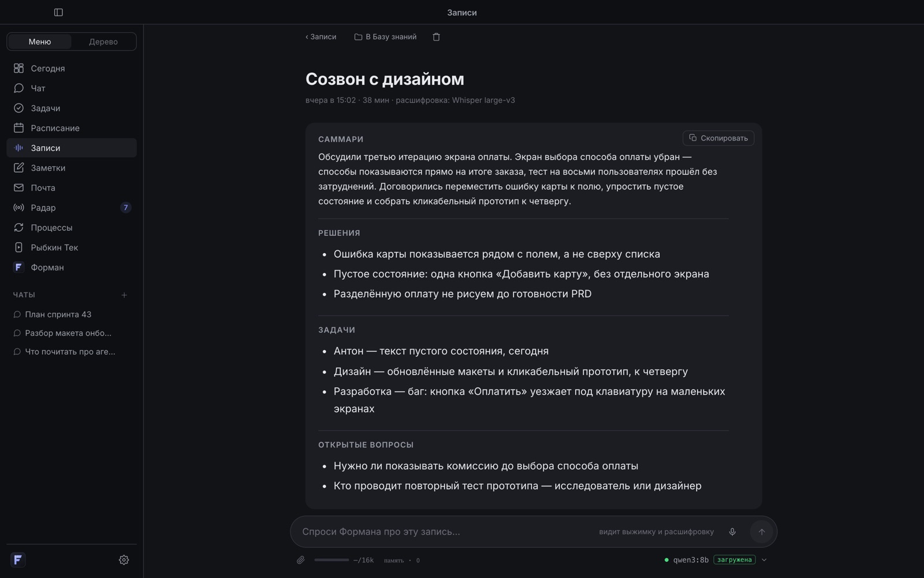This screenshot has width=924, height=578.
Task: Expand the qwen3:8b model chevron
Action: point(764,560)
